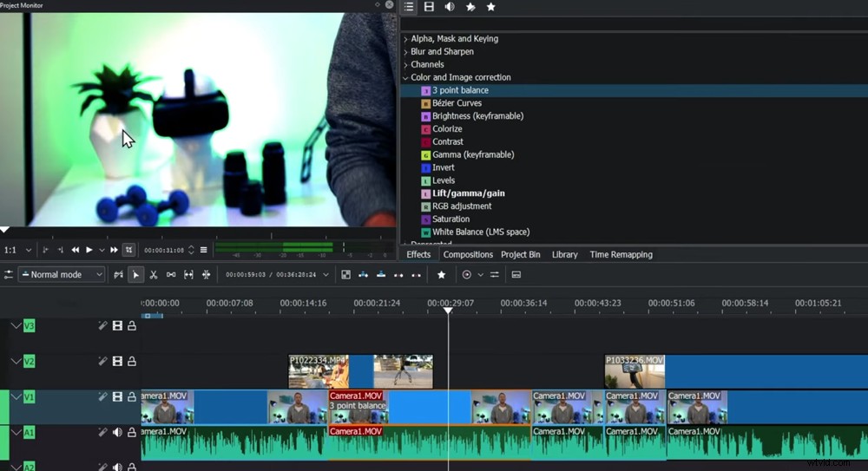Open the mixer adjust sliders icon
The height and width of the screenshot is (471, 868).
[x=495, y=274]
